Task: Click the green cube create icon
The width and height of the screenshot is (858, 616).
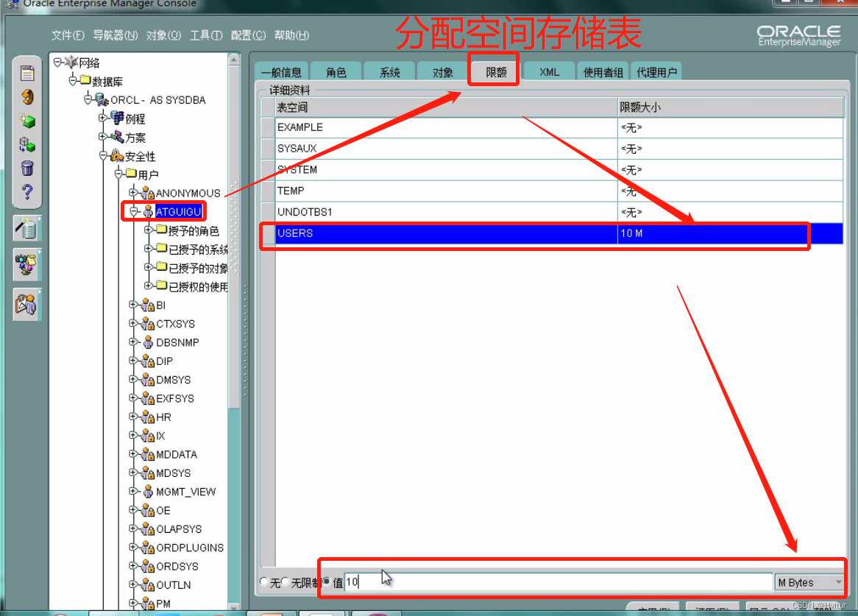Action: click(x=26, y=121)
